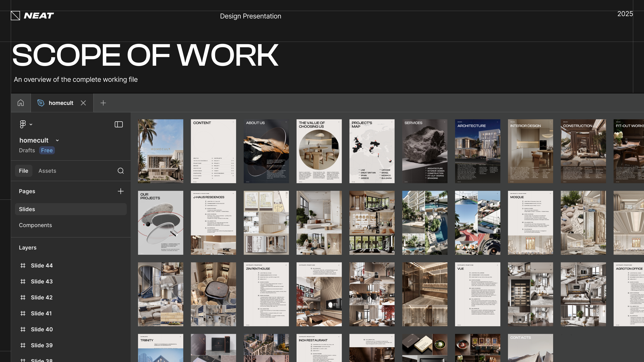The width and height of the screenshot is (644, 362).
Task: Open the ZIN PENTHOUSE slide thumbnail
Action: (x=266, y=294)
